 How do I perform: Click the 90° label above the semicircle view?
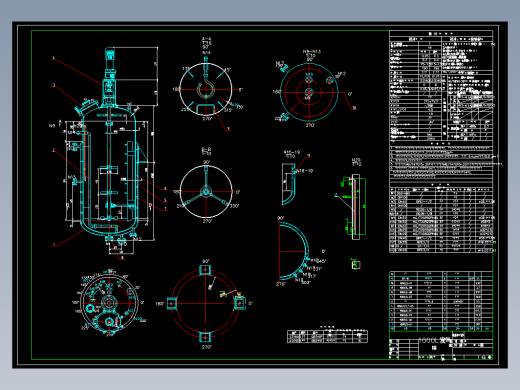pos(281,218)
